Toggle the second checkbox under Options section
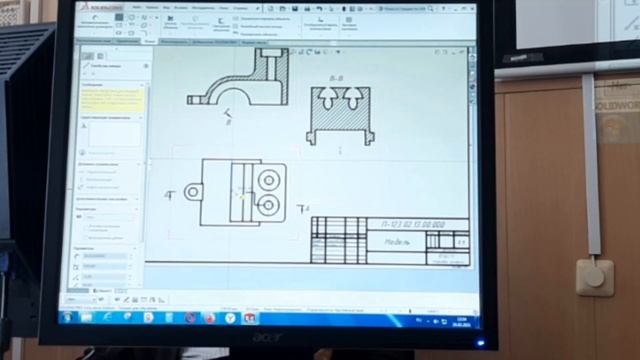The image size is (640, 360). (86, 238)
